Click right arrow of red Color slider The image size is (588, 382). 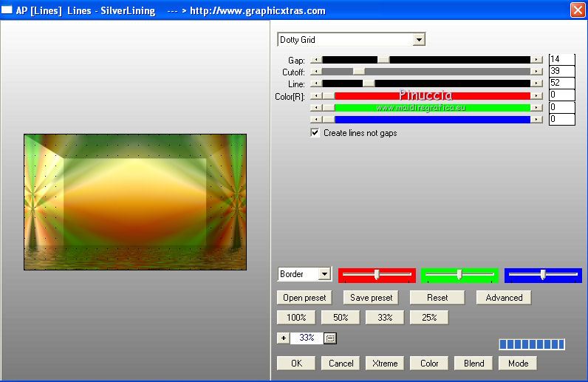tap(536, 96)
